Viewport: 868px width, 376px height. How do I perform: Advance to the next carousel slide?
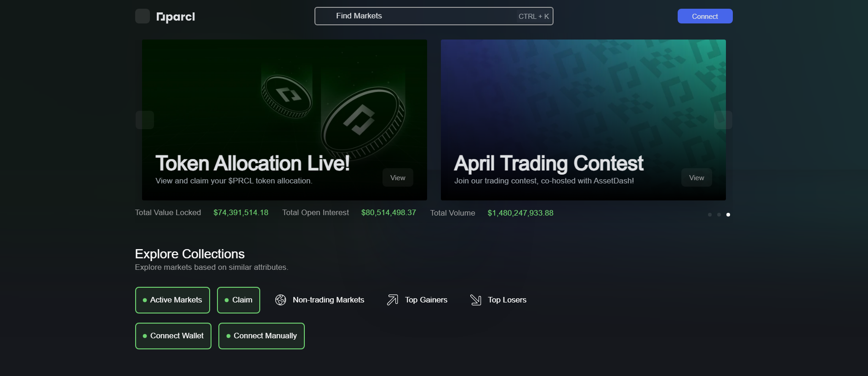pyautogui.click(x=723, y=120)
